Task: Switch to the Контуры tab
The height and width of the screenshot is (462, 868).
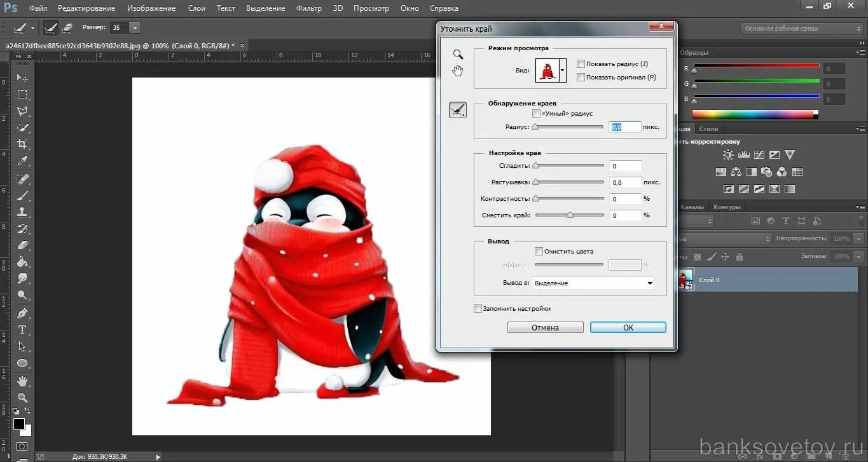Action: [727, 207]
